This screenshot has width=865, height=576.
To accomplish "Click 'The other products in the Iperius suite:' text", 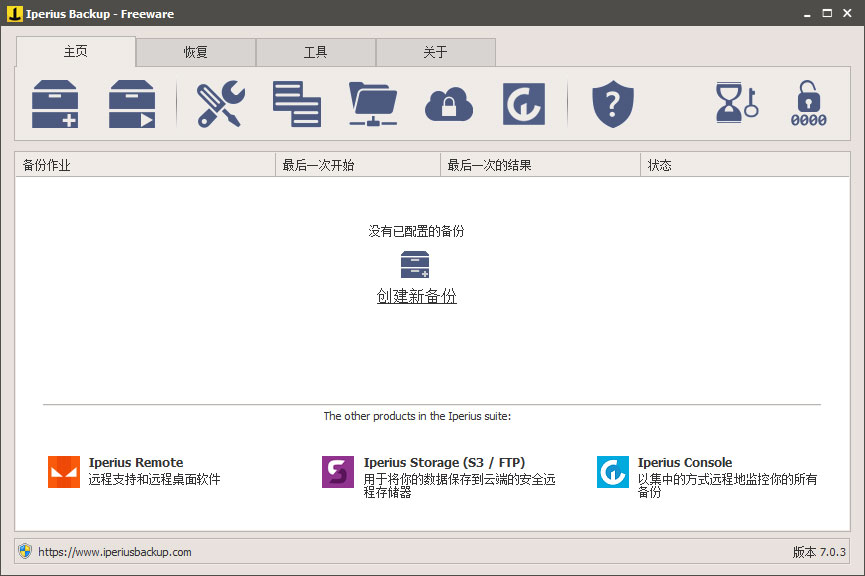I will click(x=417, y=416).
